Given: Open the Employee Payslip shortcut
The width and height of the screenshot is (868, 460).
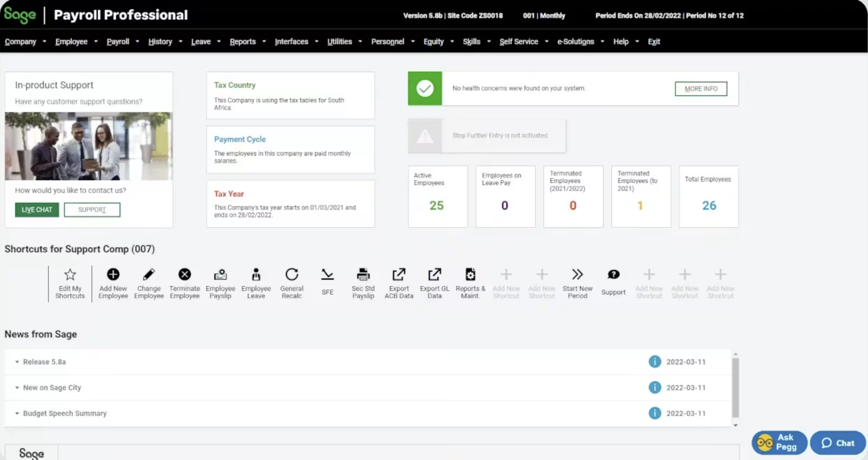Looking at the screenshot, I should point(220,283).
